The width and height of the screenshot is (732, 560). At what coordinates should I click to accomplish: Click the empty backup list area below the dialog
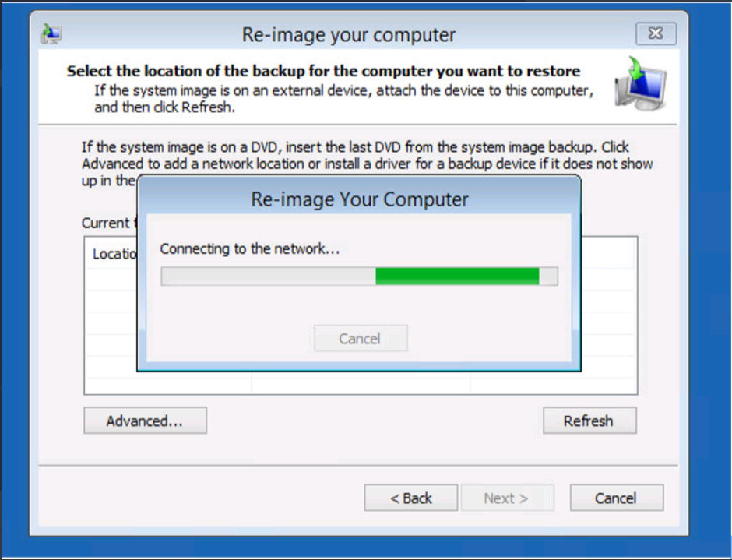[x=361, y=382]
